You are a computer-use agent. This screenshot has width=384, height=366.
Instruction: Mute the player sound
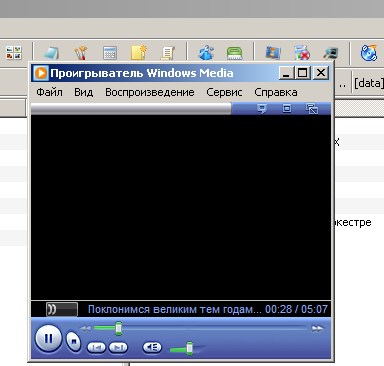coord(152,348)
